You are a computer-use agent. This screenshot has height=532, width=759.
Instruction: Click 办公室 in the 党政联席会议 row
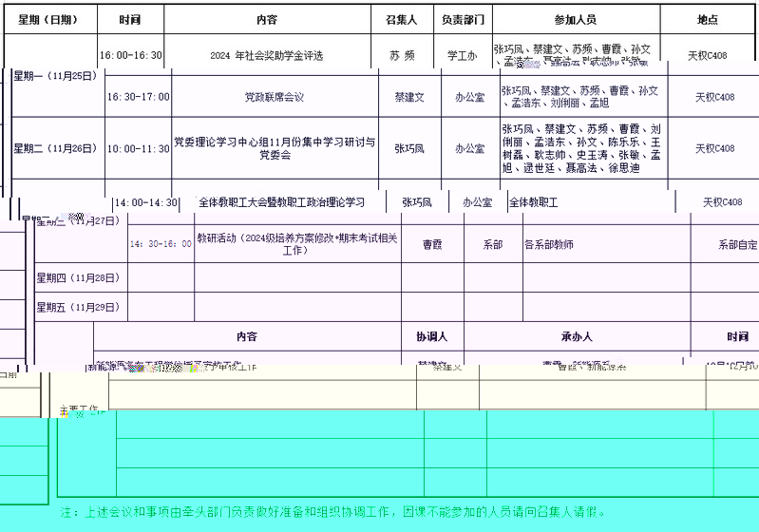470,97
